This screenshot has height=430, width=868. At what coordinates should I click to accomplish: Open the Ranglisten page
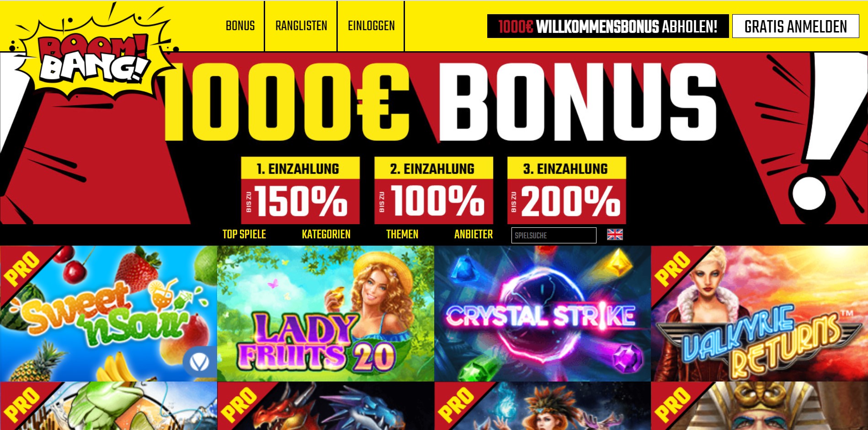pos(301,26)
